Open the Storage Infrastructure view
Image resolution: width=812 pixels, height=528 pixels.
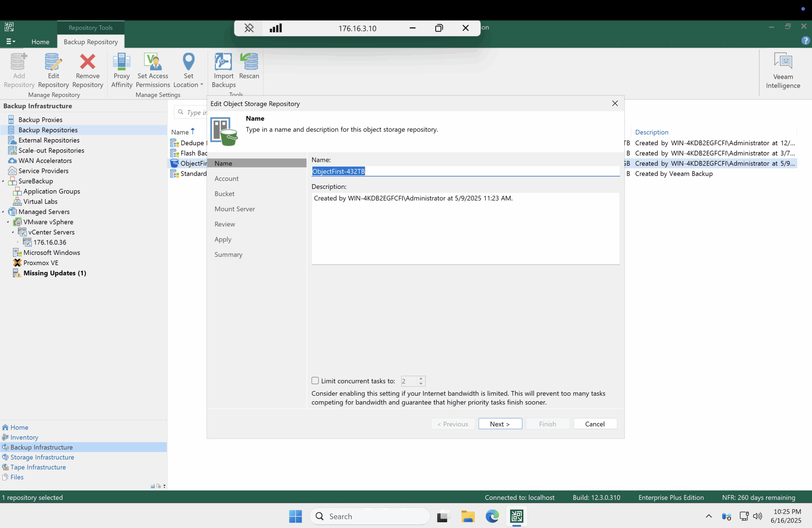(42, 457)
